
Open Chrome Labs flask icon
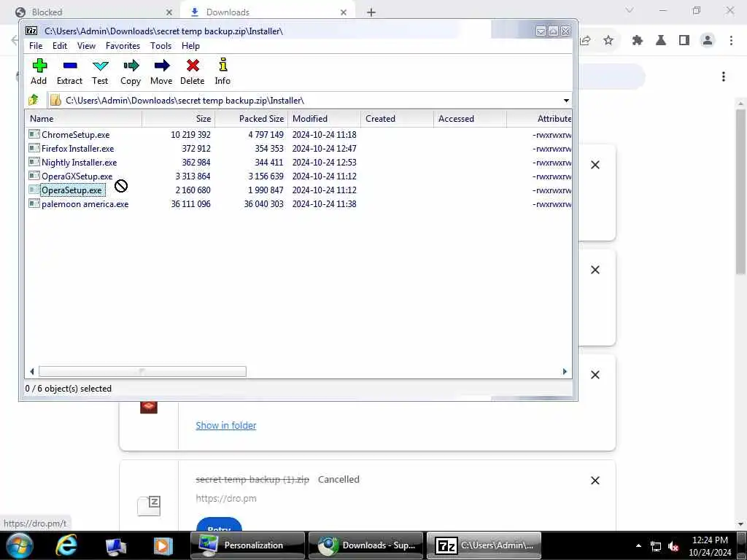[x=660, y=41]
